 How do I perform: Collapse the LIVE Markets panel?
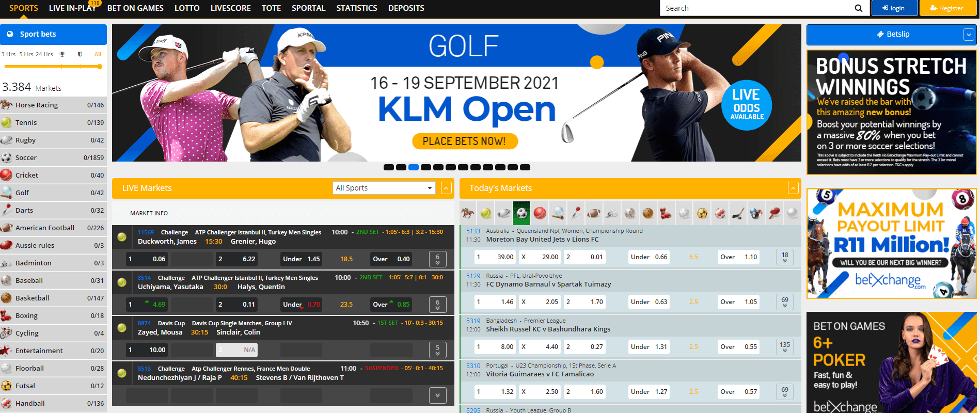click(x=447, y=188)
